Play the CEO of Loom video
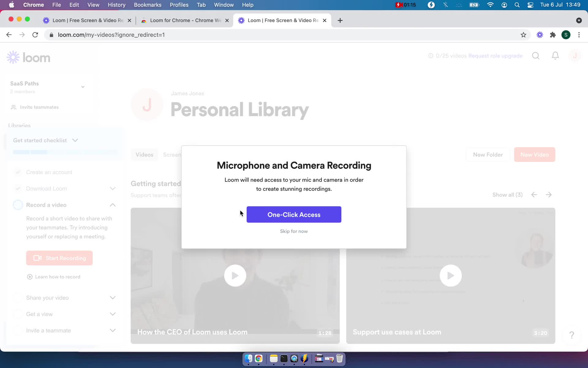The width and height of the screenshot is (588, 368). (x=235, y=276)
